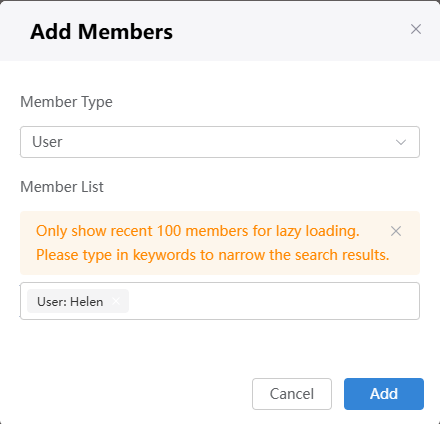The image size is (440, 424).
Task: Open the Member Type dropdown showing User
Action: 220,142
